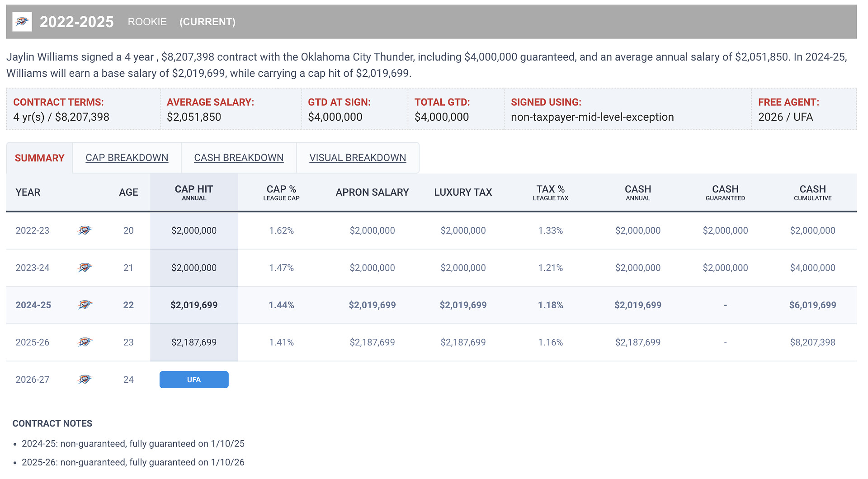Screen dimensions: 868x479
Task: Click the Thunder logo in contract header
Action: click(x=22, y=22)
